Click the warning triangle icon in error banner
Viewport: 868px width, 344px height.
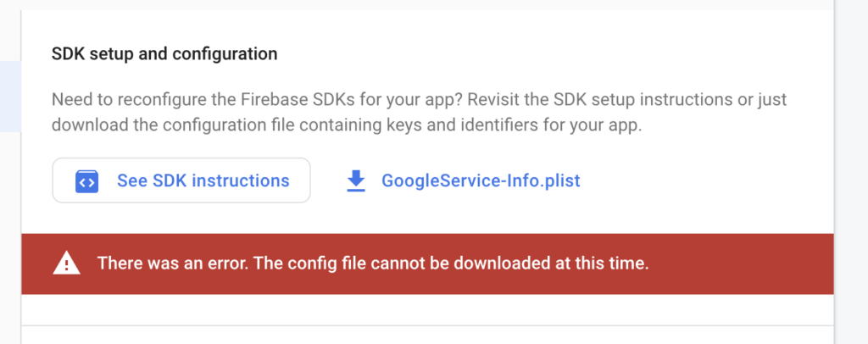tap(66, 264)
